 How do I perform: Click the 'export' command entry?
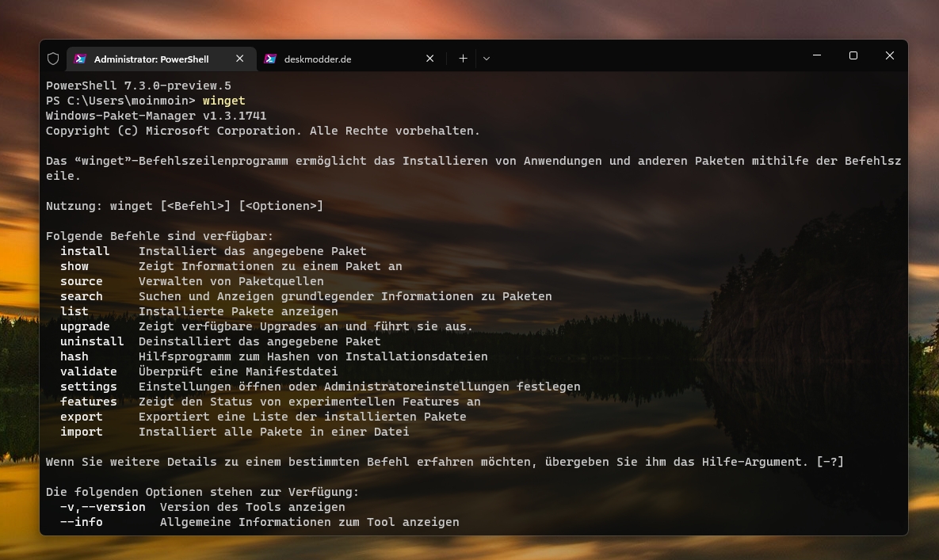point(82,417)
